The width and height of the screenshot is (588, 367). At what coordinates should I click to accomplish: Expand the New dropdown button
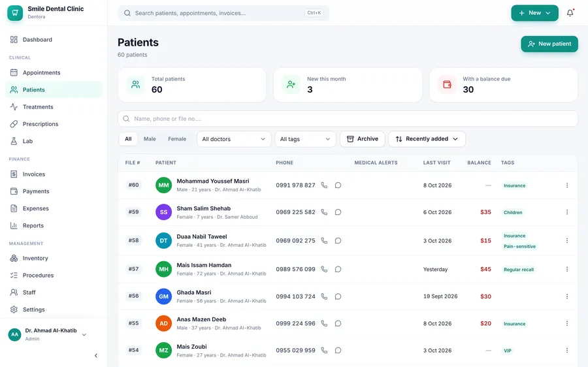(534, 13)
